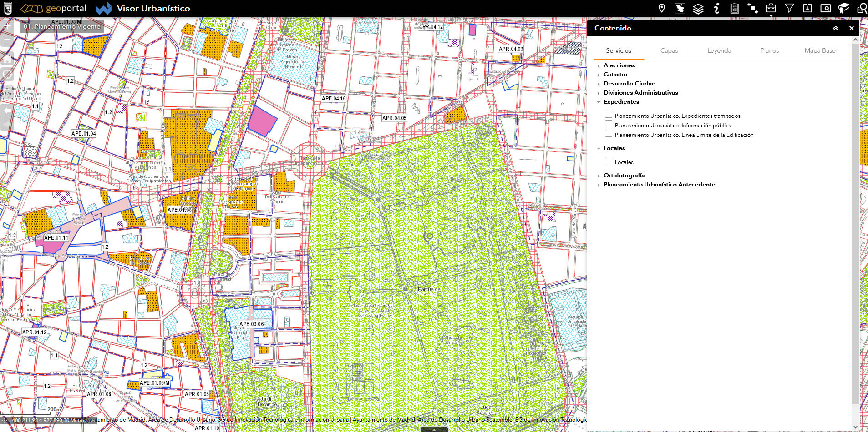Click the funnel filter icon
Image resolution: width=868 pixels, height=432 pixels.
[x=789, y=8]
